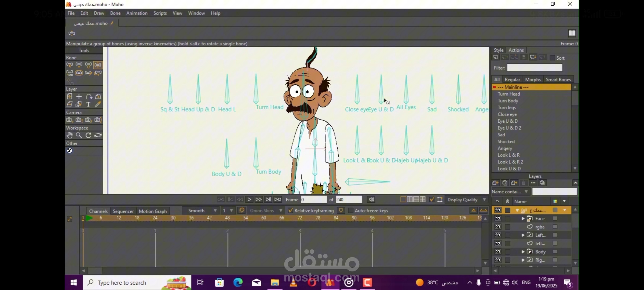
Task: Collapse the top bone layer group
Action: tap(517, 210)
